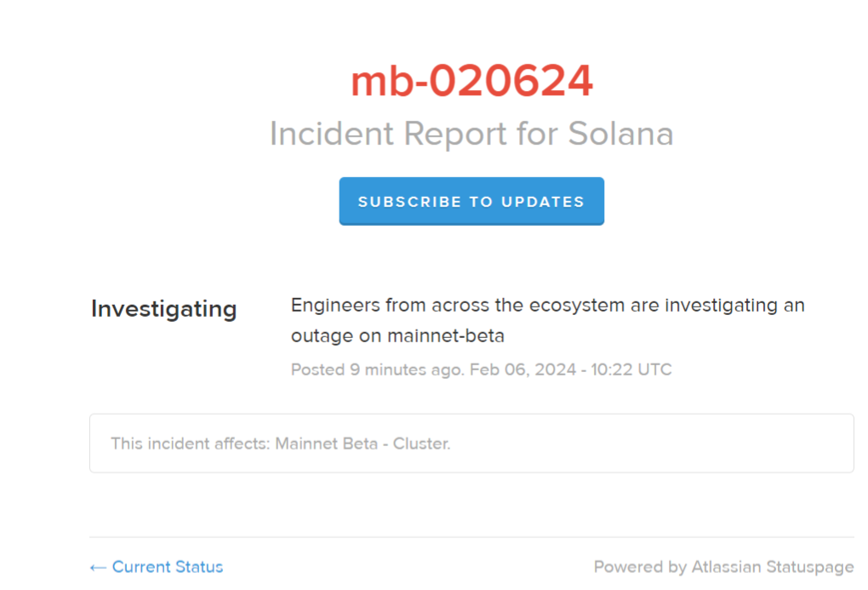This screenshot has width=868, height=590.
Task: Click the Subscribe to Updates button
Action: [471, 201]
